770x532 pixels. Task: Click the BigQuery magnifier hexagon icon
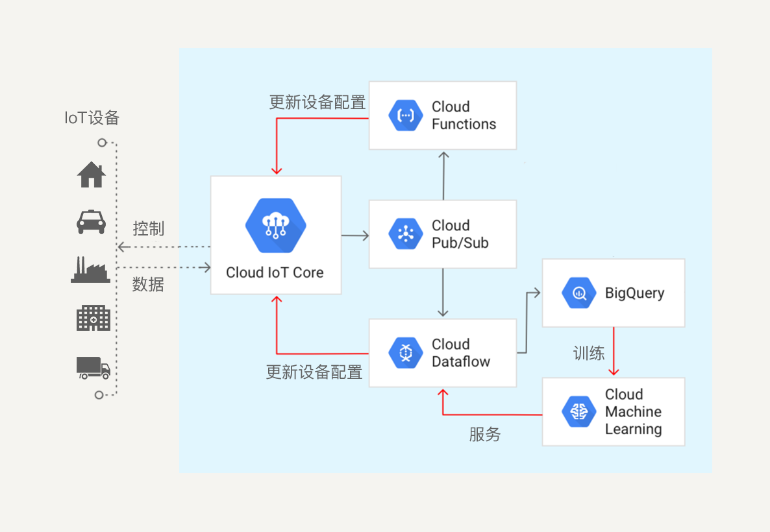tap(579, 293)
